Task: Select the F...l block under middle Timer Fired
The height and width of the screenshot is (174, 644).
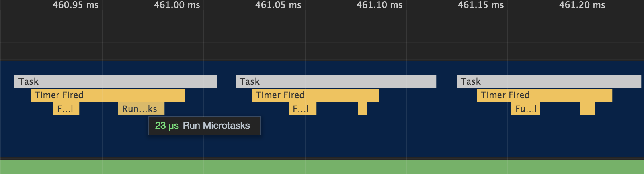Action: [x=302, y=109]
